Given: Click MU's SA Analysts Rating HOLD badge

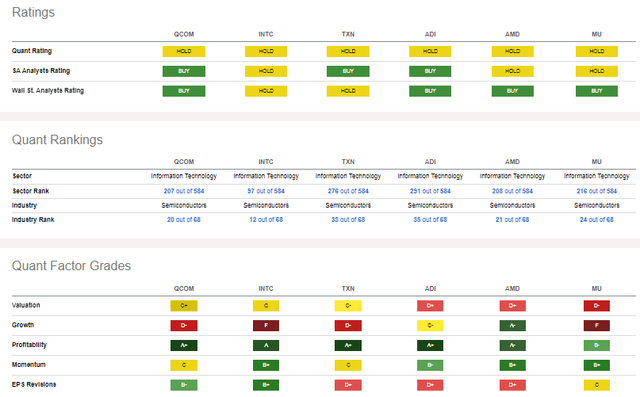Looking at the screenshot, I should (x=597, y=71).
